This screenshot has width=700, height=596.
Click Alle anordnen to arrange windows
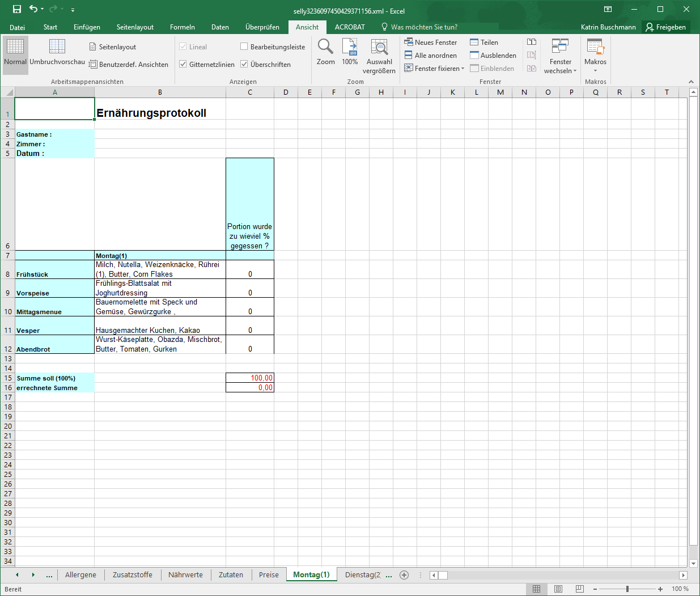coord(431,56)
